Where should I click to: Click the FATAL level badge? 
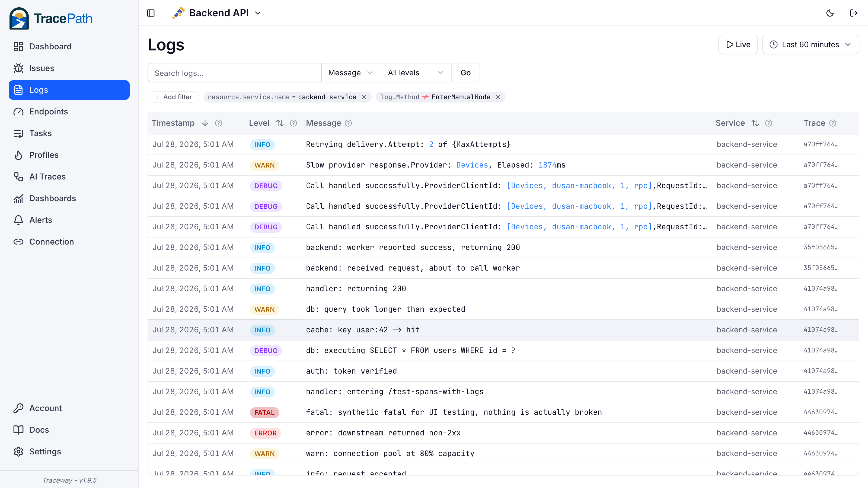[264, 413]
